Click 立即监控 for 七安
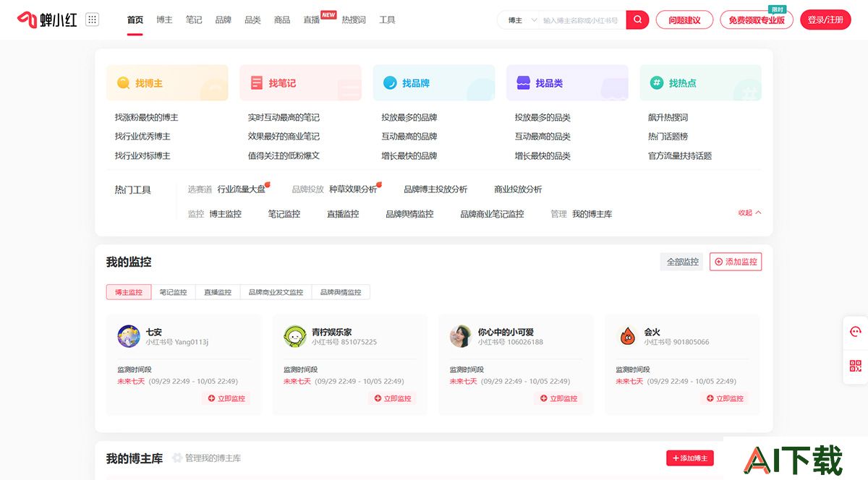The height and width of the screenshot is (480, 868). 226,398
